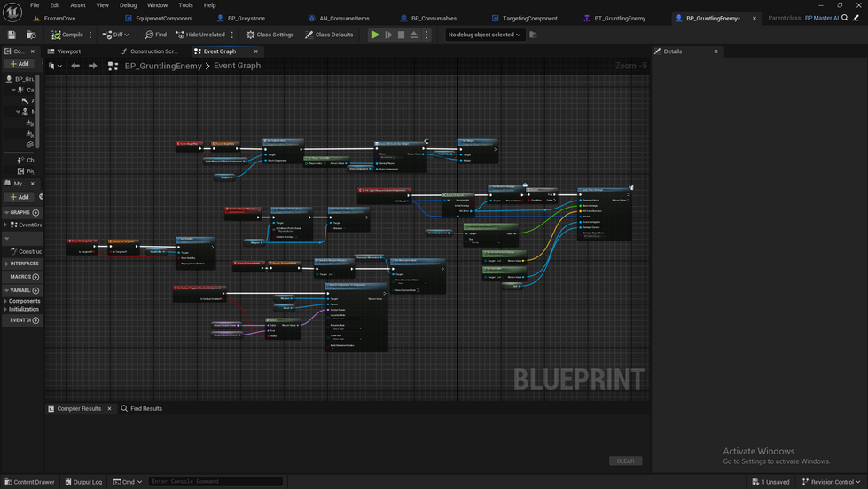Toggle Hide Unrelated nodes

200,35
